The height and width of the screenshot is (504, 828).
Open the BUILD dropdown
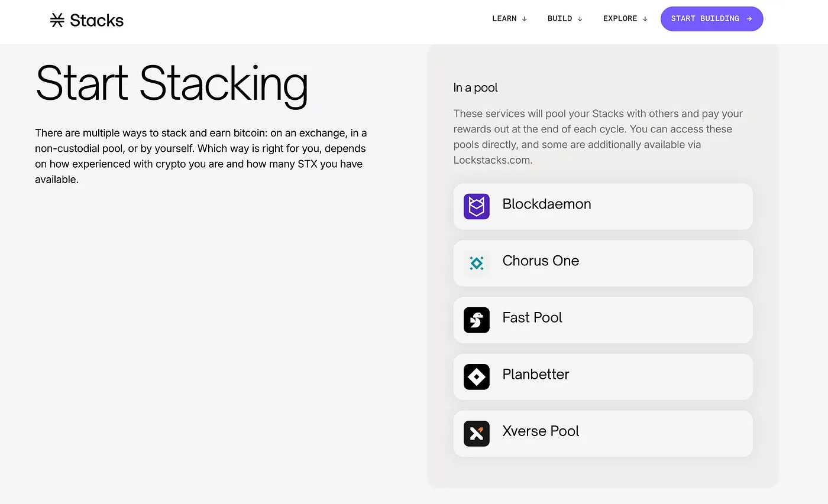[x=565, y=18]
